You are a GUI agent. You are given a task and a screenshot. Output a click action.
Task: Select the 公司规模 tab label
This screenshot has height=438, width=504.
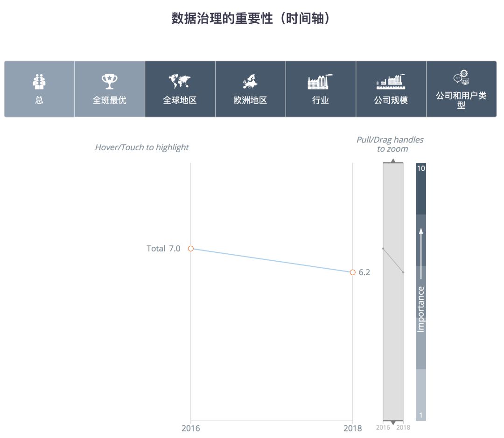[x=391, y=100]
